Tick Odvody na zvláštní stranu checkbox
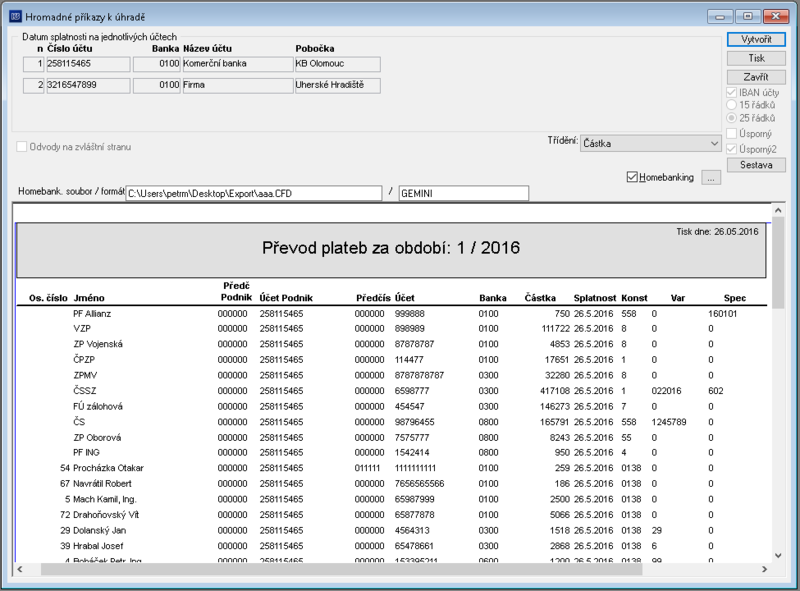The height and width of the screenshot is (591, 800). point(21,147)
